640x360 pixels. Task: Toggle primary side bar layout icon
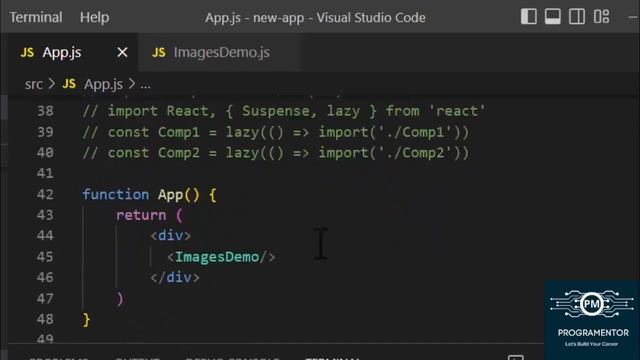click(x=529, y=17)
